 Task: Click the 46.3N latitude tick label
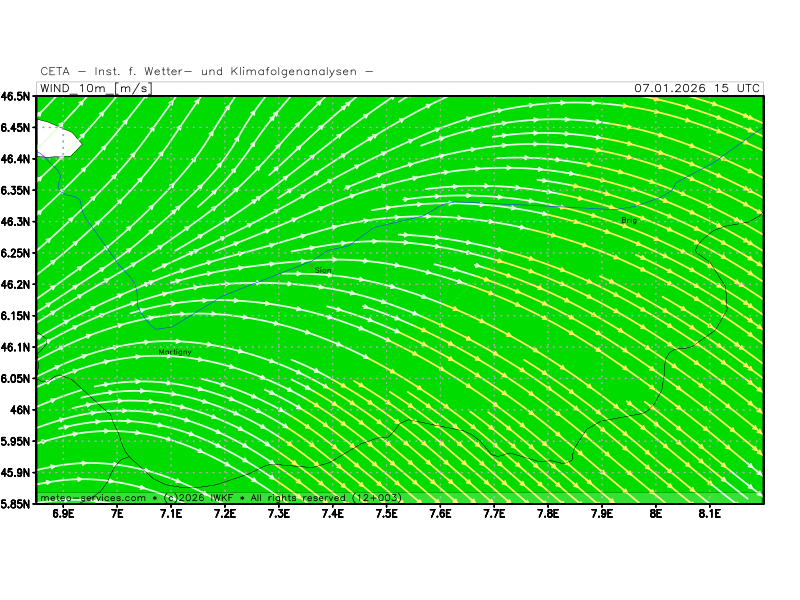(16, 222)
